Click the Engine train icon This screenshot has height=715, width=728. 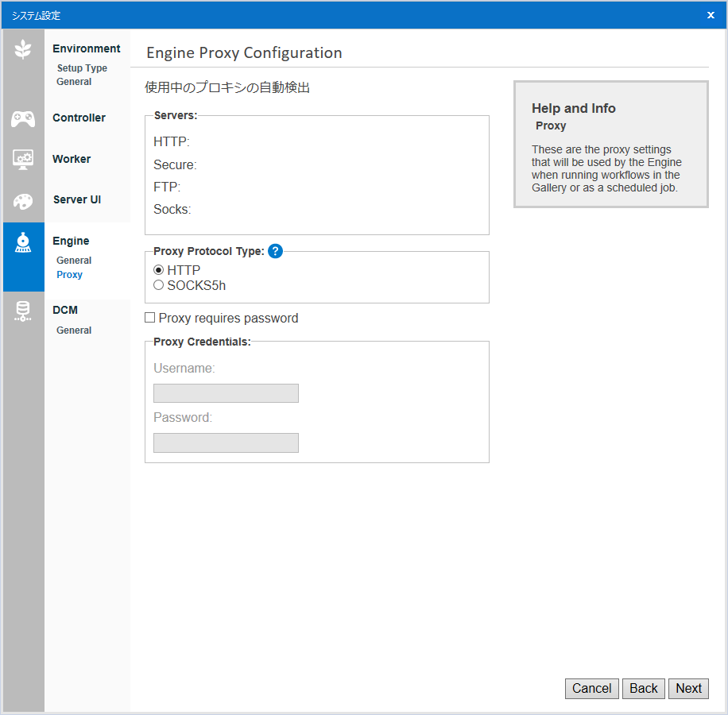[x=23, y=243]
